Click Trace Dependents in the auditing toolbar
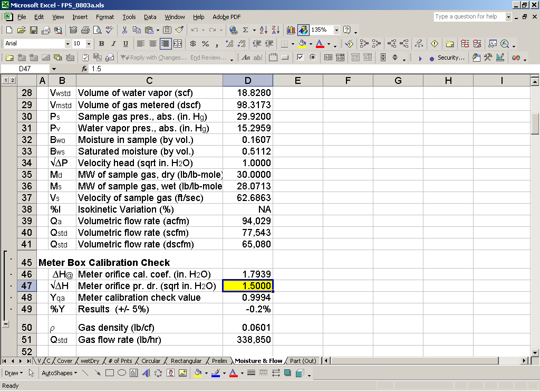 pyautogui.click(x=392, y=44)
